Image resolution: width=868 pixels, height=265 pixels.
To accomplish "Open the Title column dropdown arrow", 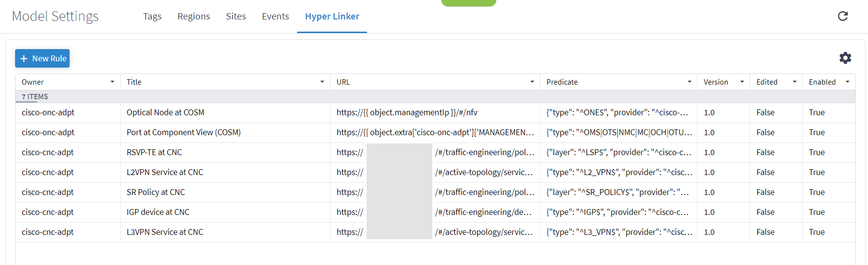I will [322, 82].
